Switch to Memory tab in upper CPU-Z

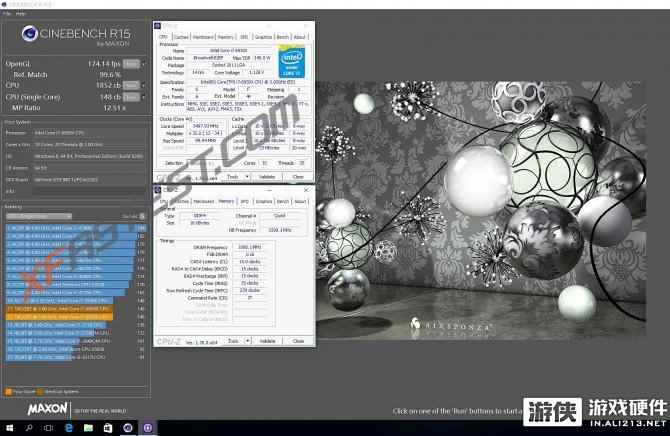click(226, 37)
